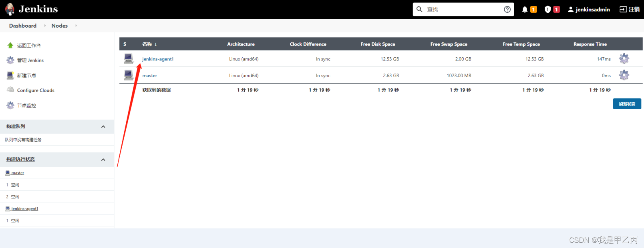Image resolution: width=644 pixels, height=248 pixels.
Task: Select the 12.53 GB free disk space cell
Action: [390, 59]
